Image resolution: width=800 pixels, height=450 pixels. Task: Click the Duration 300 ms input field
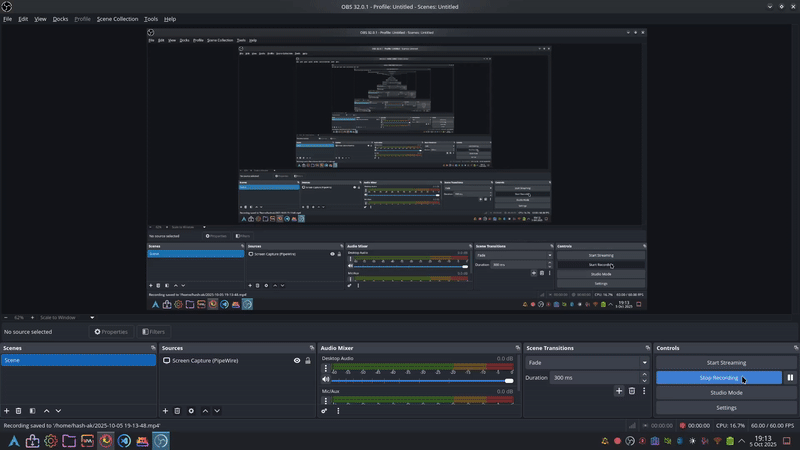[x=594, y=378]
